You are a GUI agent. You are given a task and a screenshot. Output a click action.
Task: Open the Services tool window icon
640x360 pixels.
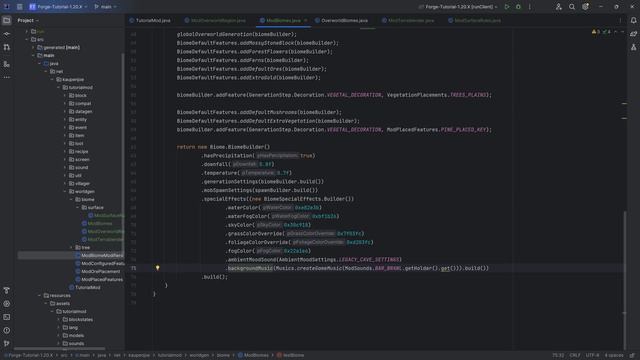[x=7, y=304]
